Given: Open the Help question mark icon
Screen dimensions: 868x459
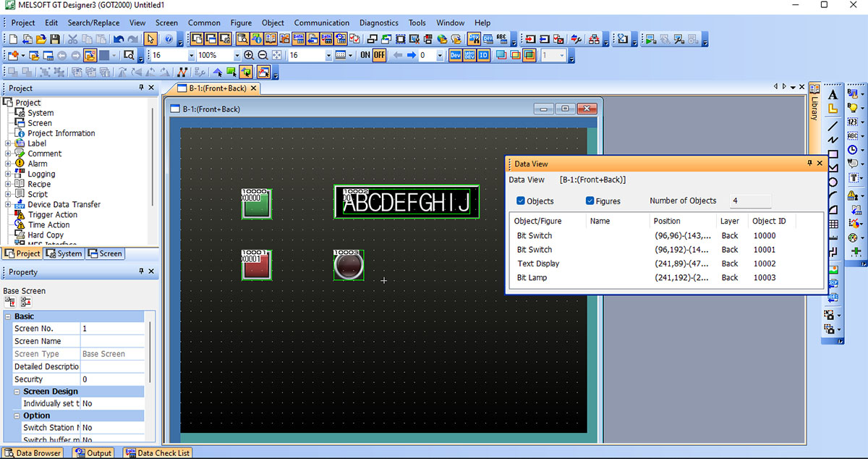Looking at the screenshot, I should (168, 39).
